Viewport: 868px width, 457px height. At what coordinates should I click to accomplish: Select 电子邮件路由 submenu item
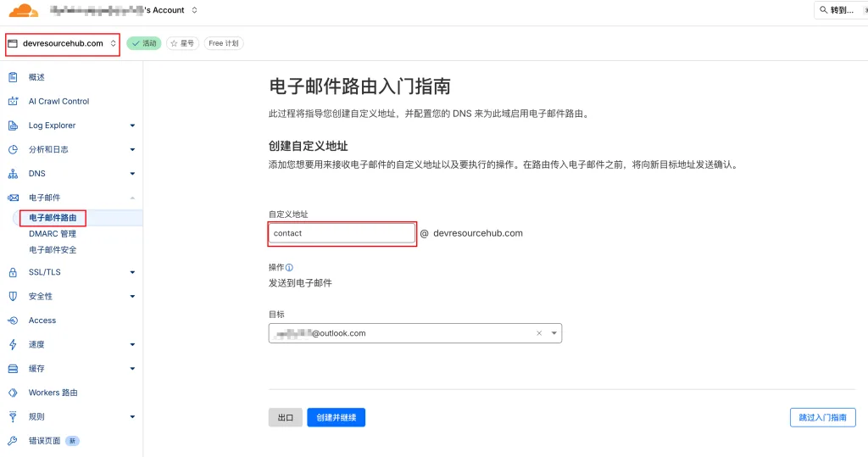[53, 218]
